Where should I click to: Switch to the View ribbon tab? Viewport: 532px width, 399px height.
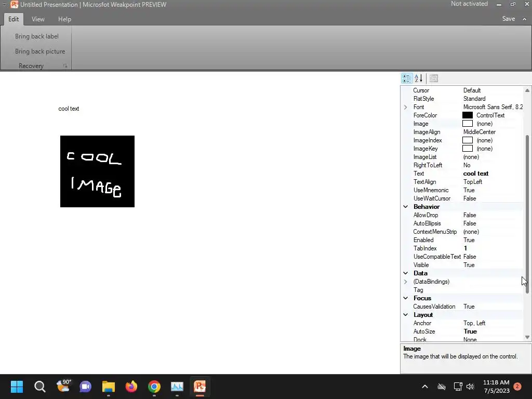click(x=38, y=19)
